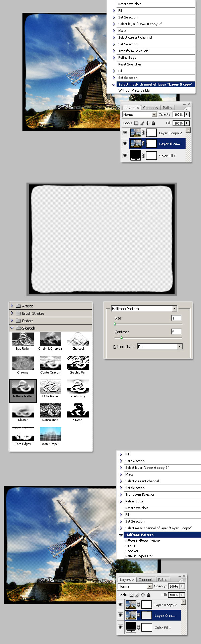Click scroll up arrow in top Layers panel
Image resolution: width=201 pixels, height=644 pixels.
tap(188, 130)
